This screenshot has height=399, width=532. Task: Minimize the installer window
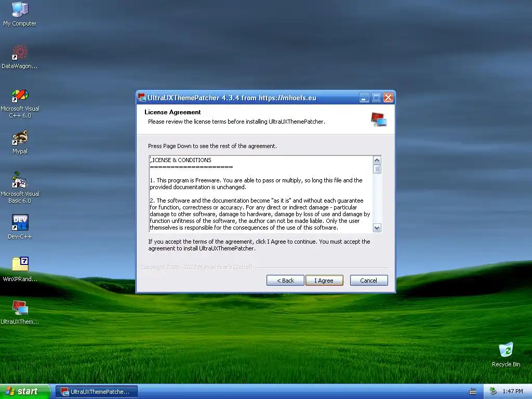[x=364, y=98]
